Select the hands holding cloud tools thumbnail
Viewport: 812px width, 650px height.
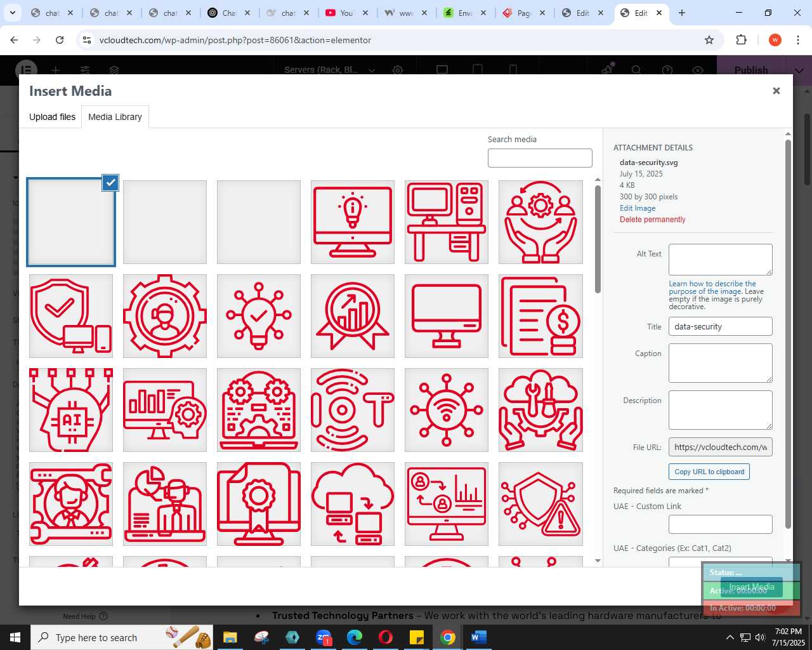click(540, 410)
